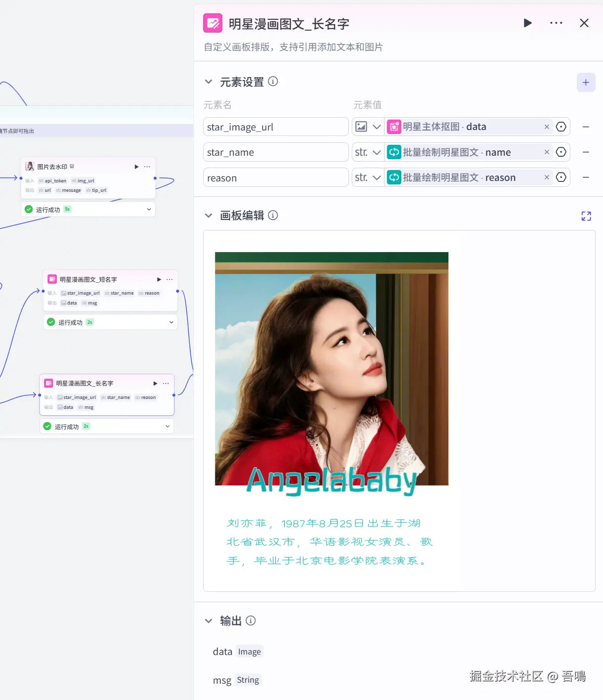Click the 明星漫画图文_短名字 node pink icon
The height and width of the screenshot is (700, 603).
click(x=52, y=279)
